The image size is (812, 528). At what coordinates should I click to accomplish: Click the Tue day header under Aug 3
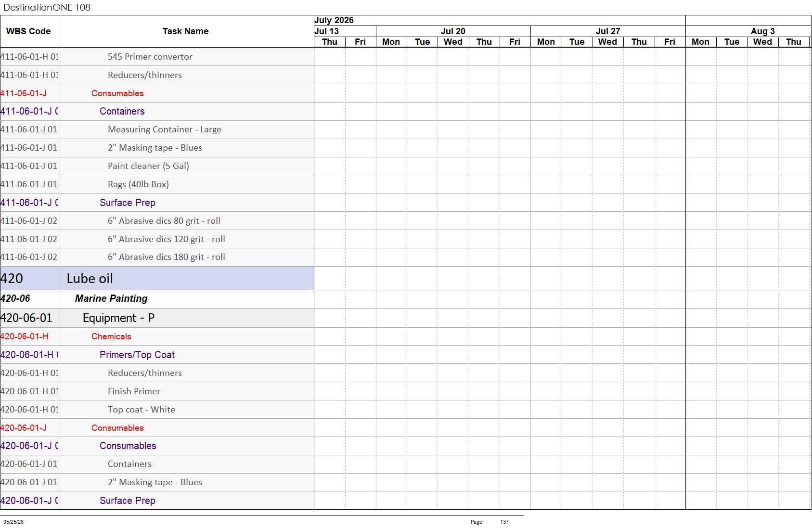click(x=732, y=42)
